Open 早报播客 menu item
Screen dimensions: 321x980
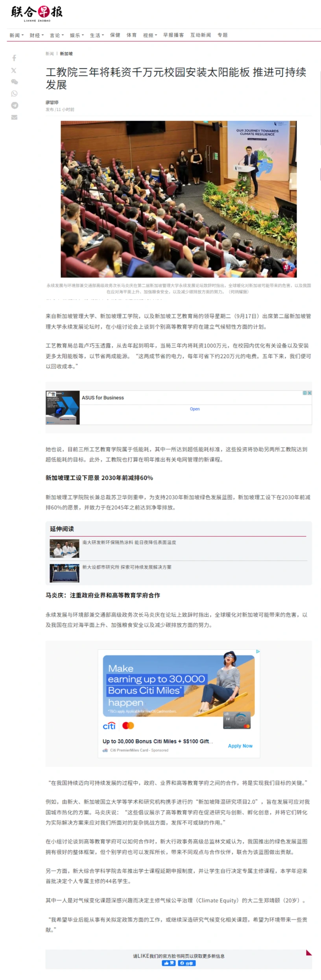[173, 35]
